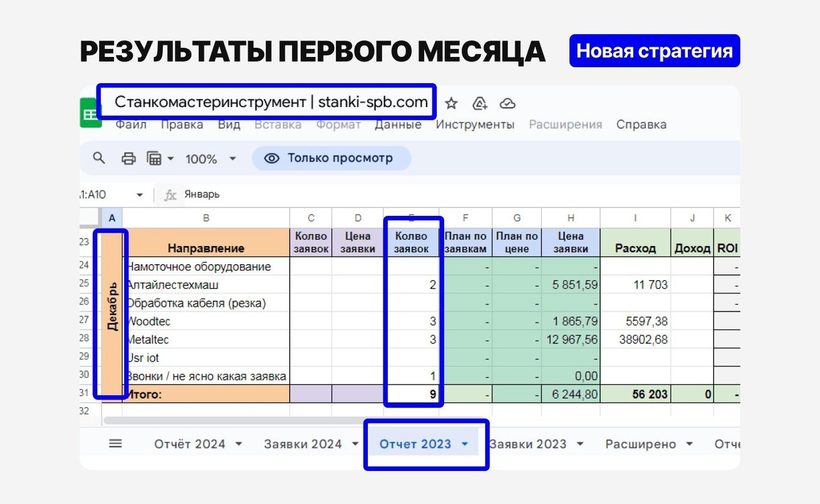Click the Новая стратегия badge
Viewport: 820px width, 504px height.
pos(654,51)
